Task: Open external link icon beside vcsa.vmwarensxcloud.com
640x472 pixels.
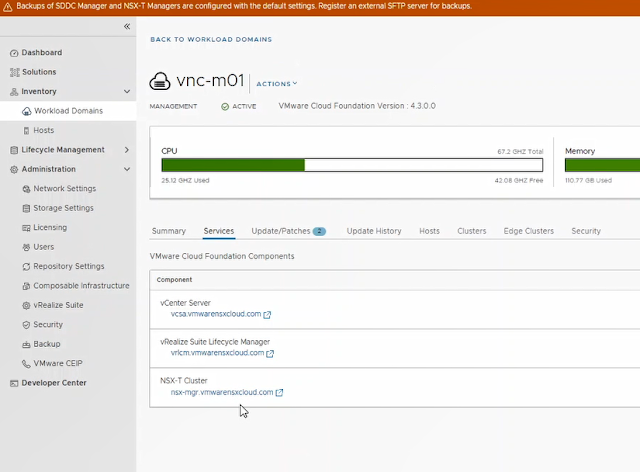Action: click(267, 315)
